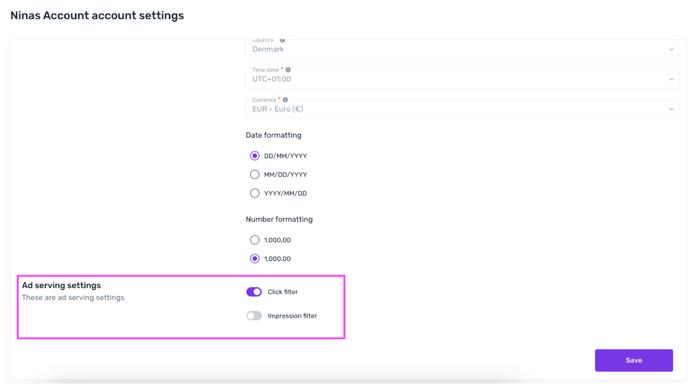Click the Impression filter label text
Viewport: 688px width, 384px height.
point(292,316)
